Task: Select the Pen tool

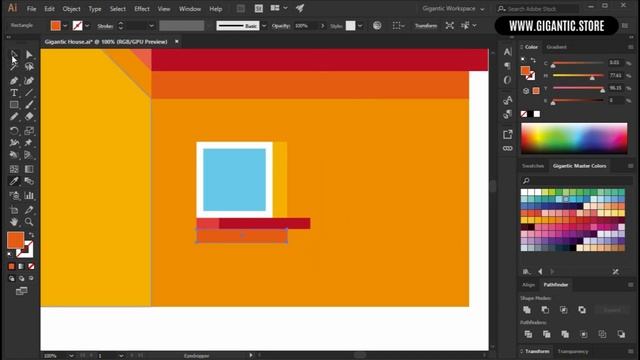Action: click(13, 80)
